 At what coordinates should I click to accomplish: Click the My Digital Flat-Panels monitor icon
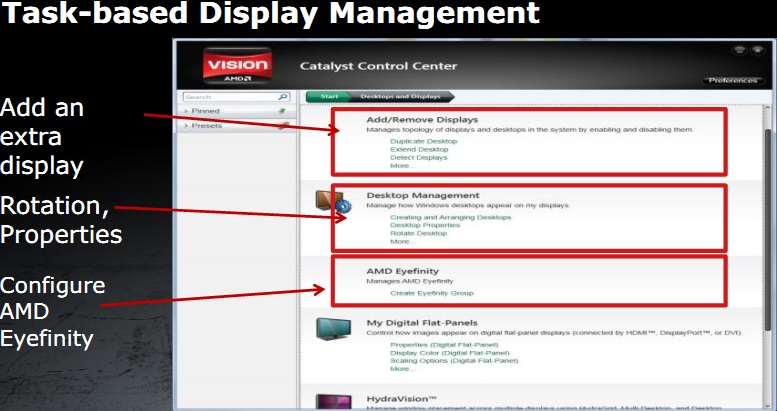point(333,329)
